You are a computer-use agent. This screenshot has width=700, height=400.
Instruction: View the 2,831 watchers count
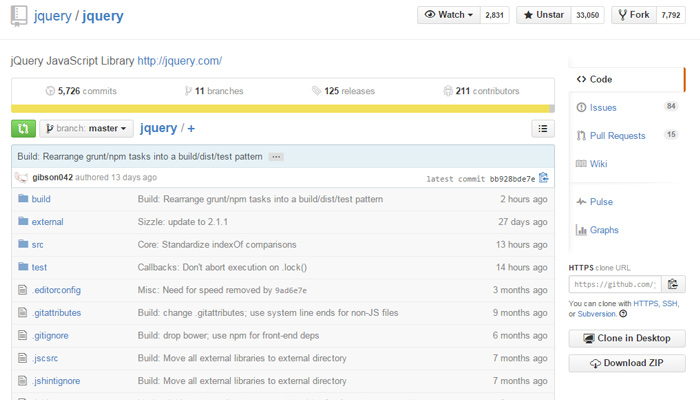click(x=494, y=15)
